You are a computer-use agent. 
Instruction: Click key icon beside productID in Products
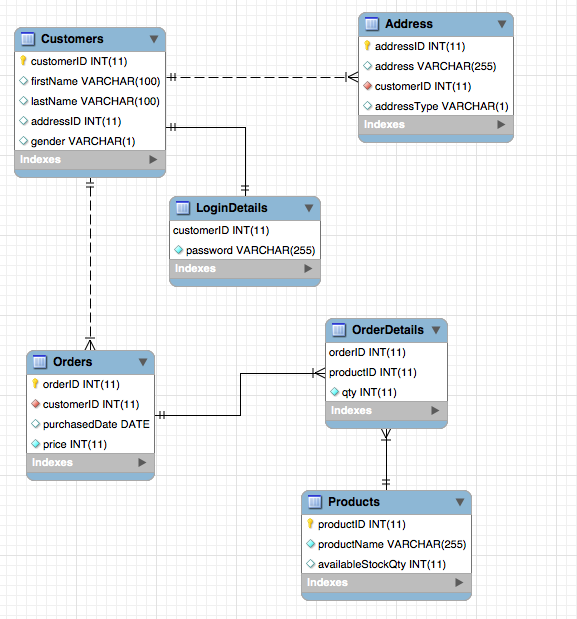point(311,524)
